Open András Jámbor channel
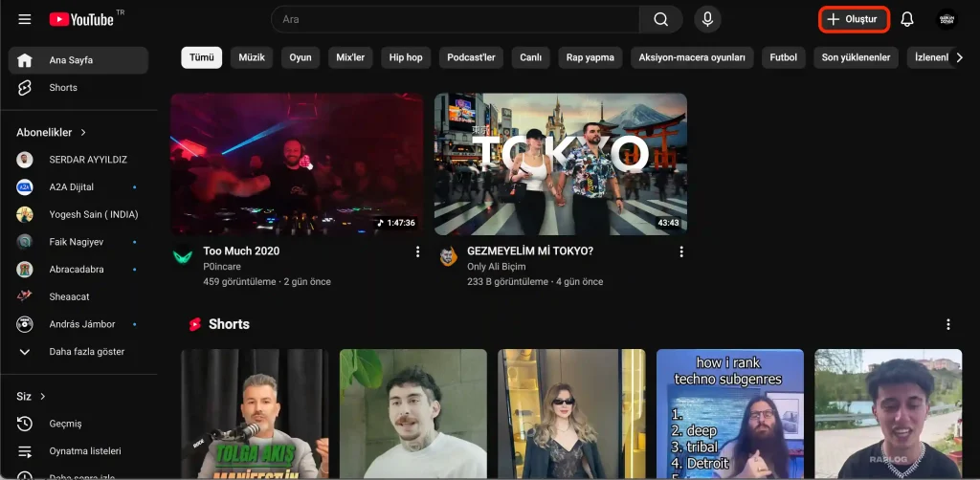Image resolution: width=980 pixels, height=480 pixels. 78,324
